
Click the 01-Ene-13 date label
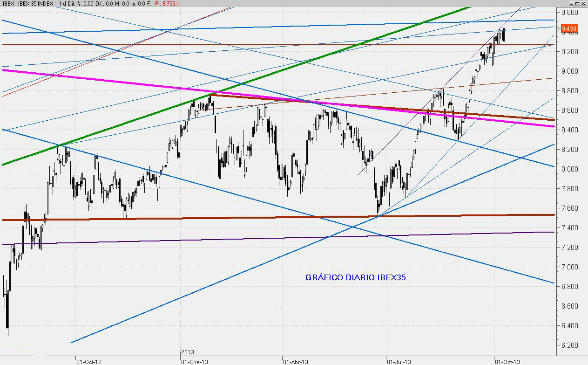tap(195, 361)
